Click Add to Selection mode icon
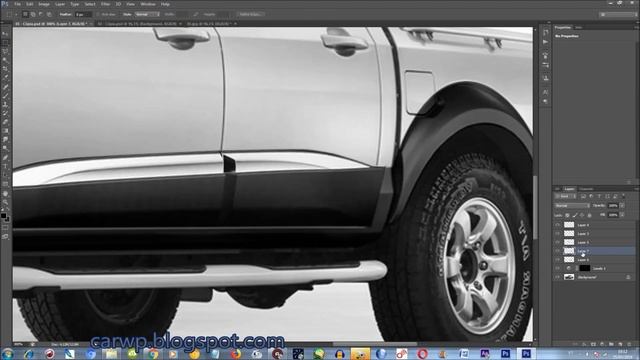Viewport: 640px width, 360px height. pos(33,14)
